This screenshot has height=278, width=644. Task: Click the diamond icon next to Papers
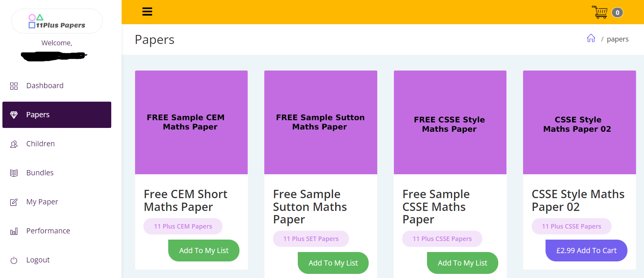[x=14, y=114]
